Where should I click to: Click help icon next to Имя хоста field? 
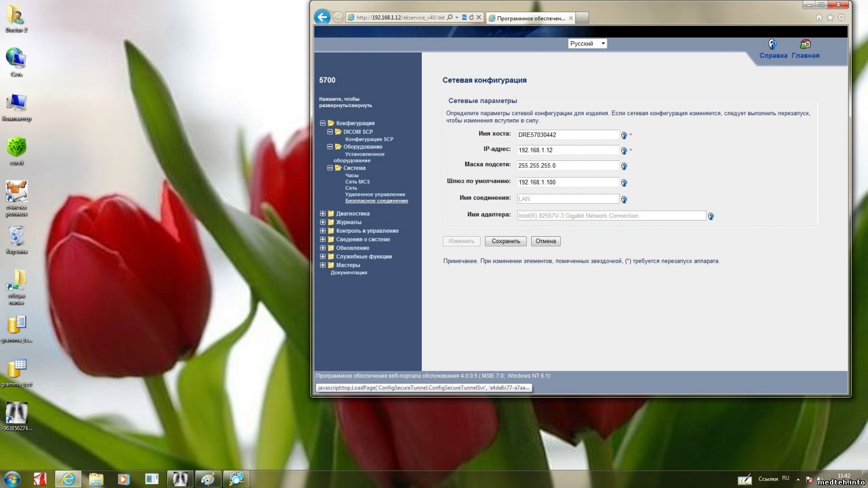(624, 135)
